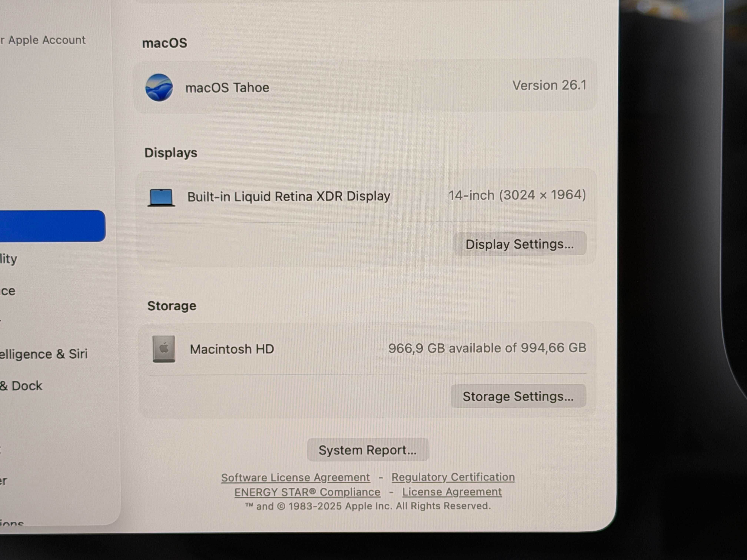
Task: Click 'Built-in Liquid Retina XDR Display' label
Action: pos(289,196)
